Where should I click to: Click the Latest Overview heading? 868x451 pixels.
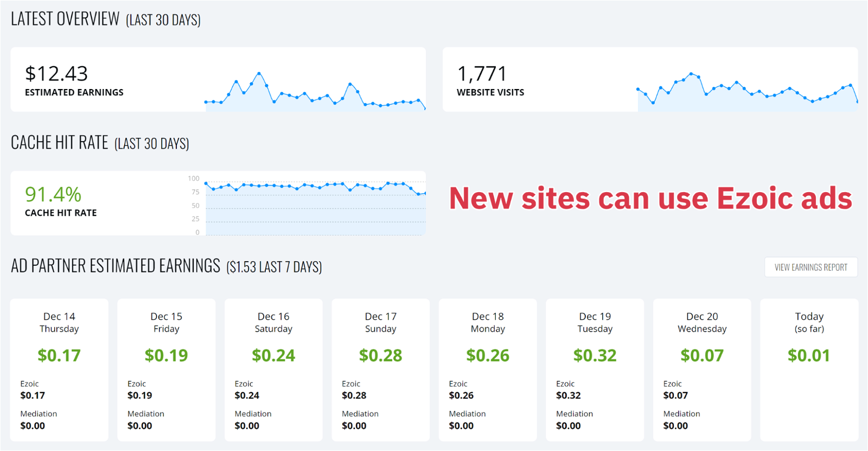(65, 19)
